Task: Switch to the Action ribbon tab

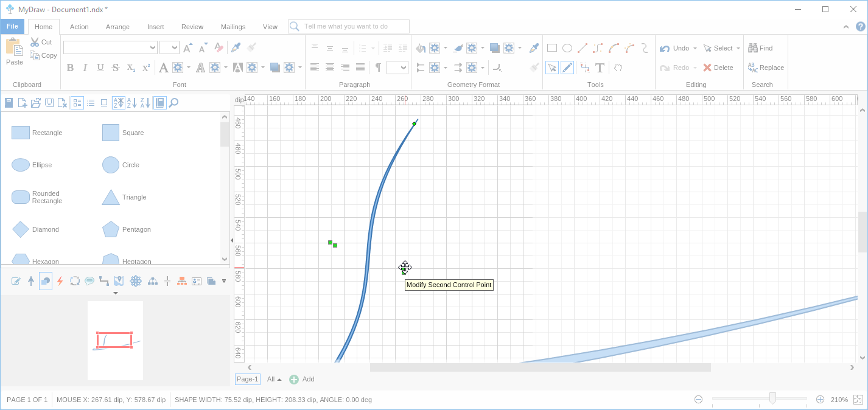Action: pyautogui.click(x=79, y=27)
